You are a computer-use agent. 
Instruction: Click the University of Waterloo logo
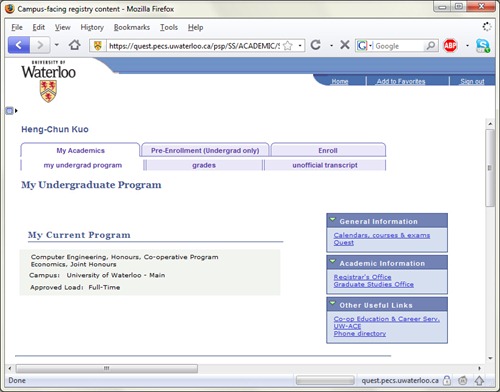(x=49, y=81)
